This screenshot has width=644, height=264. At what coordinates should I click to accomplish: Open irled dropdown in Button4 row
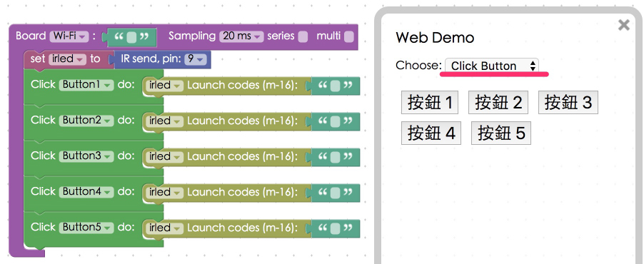[x=165, y=193]
